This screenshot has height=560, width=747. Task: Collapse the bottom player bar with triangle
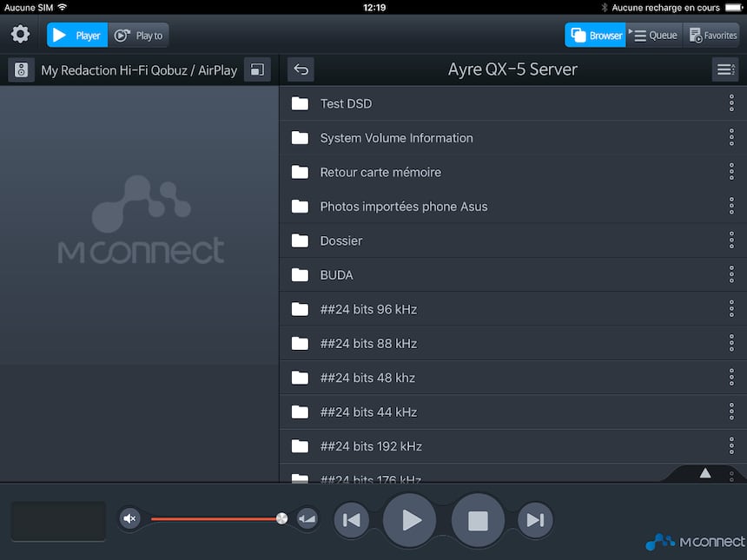point(705,473)
